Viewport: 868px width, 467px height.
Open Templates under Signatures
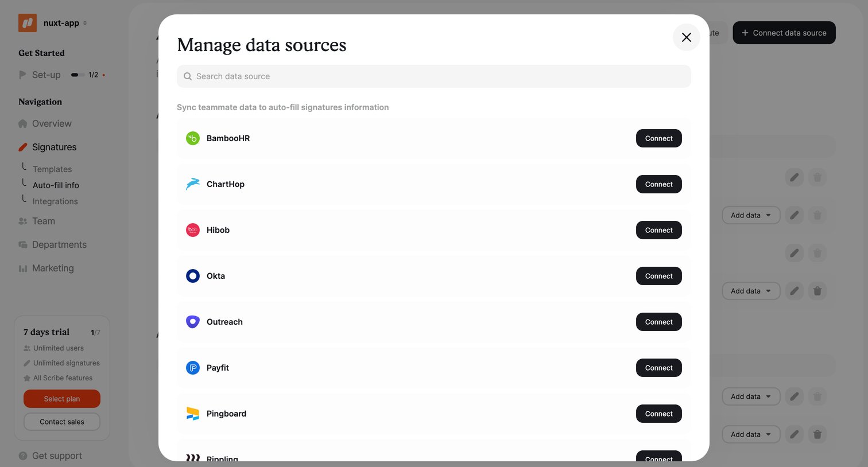[x=52, y=169]
